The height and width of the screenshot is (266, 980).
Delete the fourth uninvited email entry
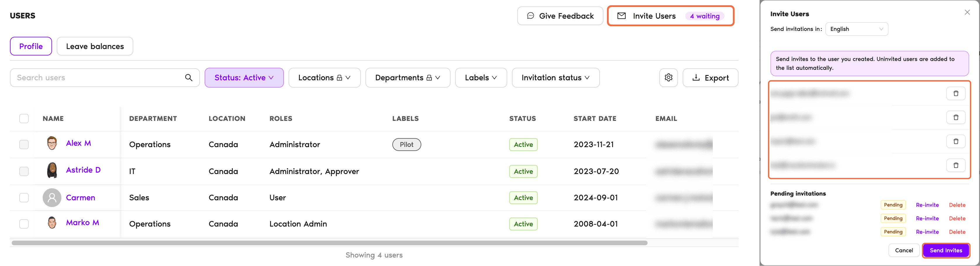coord(956,165)
